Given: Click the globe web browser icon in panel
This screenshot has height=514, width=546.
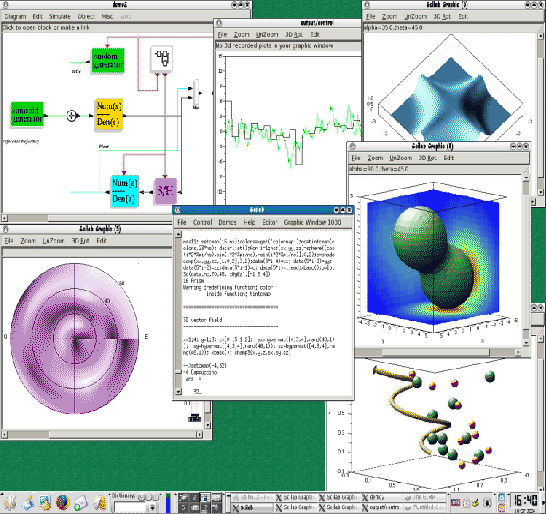Looking at the screenshot, I should (63, 503).
